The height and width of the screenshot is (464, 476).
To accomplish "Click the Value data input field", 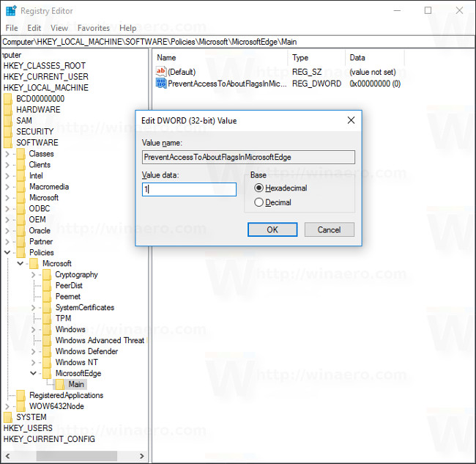I will click(189, 189).
